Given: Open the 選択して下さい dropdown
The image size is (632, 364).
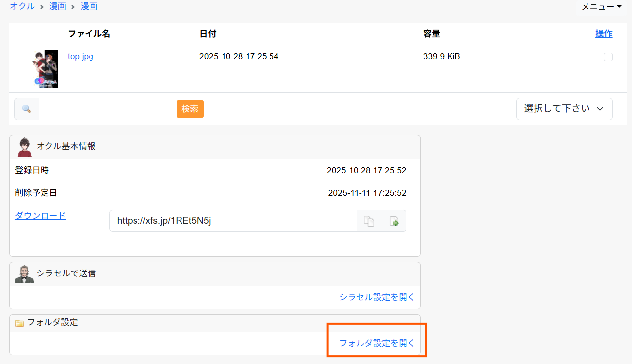Looking at the screenshot, I should [x=564, y=109].
